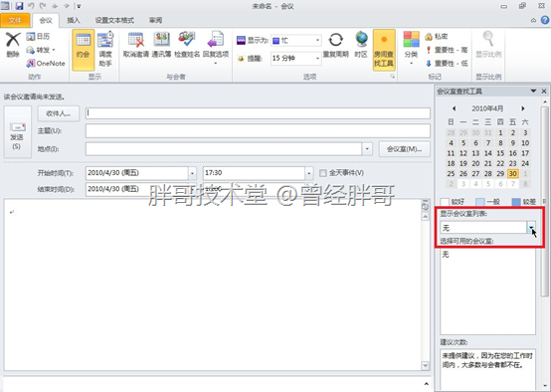Screen dimensions: 551x392
Task: Open the Categorize (分类) color menu
Action: 411,48
